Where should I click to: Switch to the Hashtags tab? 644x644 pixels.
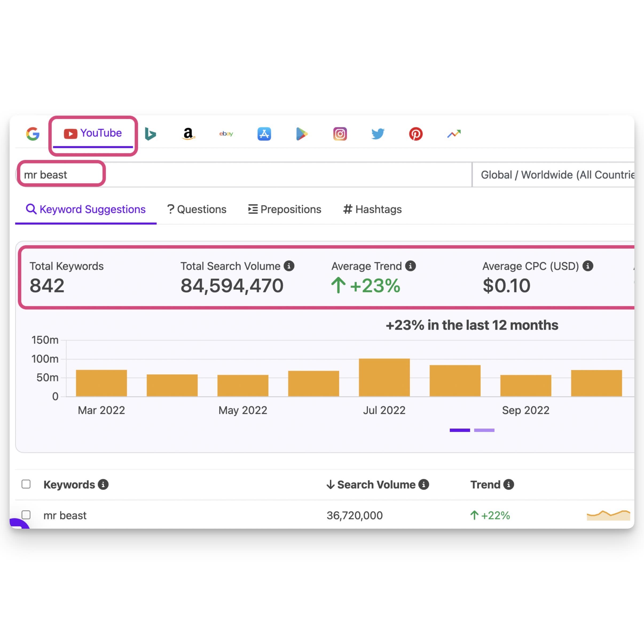pyautogui.click(x=372, y=209)
